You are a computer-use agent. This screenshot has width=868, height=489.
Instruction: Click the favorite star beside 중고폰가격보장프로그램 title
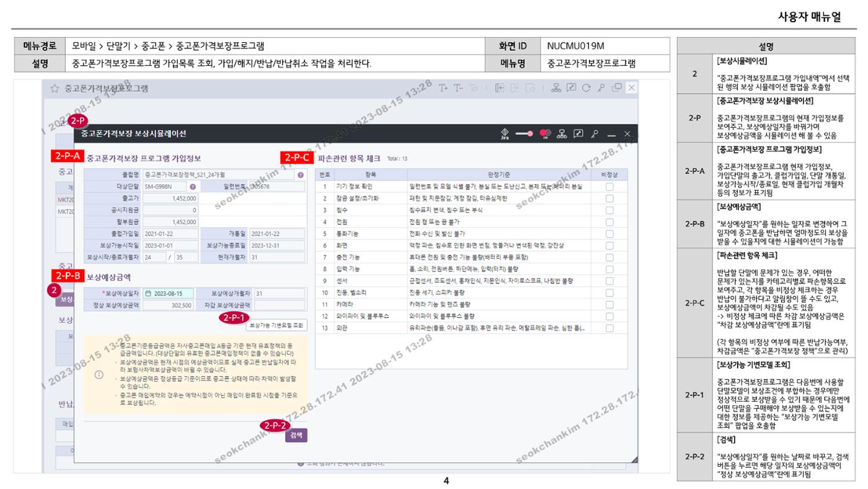55,88
